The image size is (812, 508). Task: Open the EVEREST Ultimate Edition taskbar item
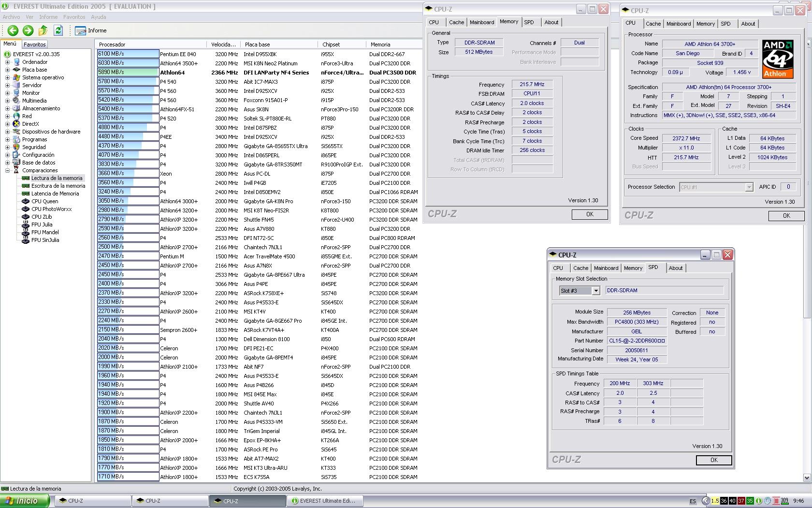point(325,501)
